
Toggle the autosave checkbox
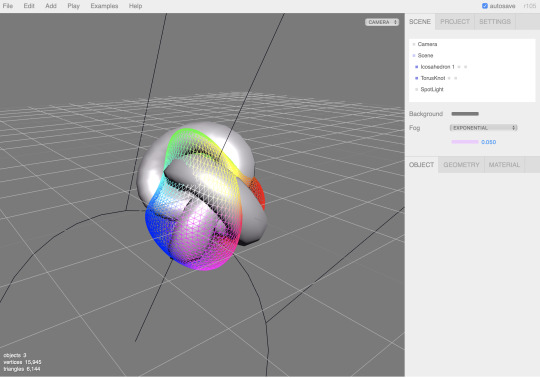485,6
